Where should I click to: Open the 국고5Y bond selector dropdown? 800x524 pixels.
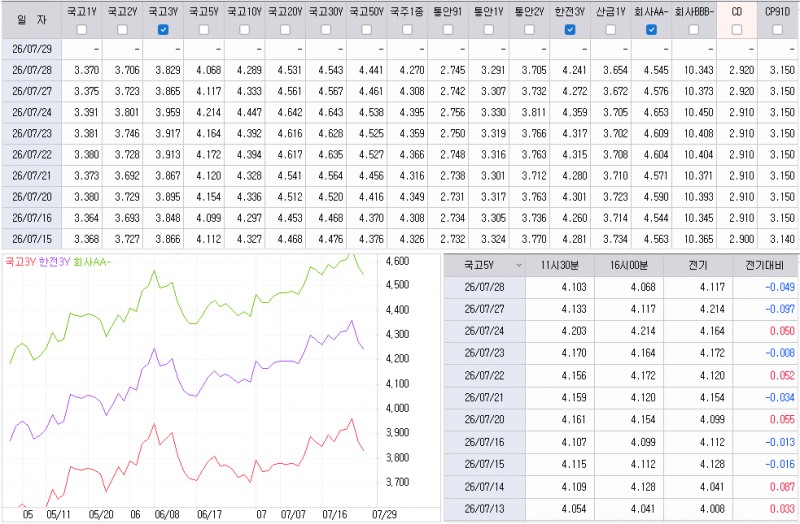[x=519, y=265]
